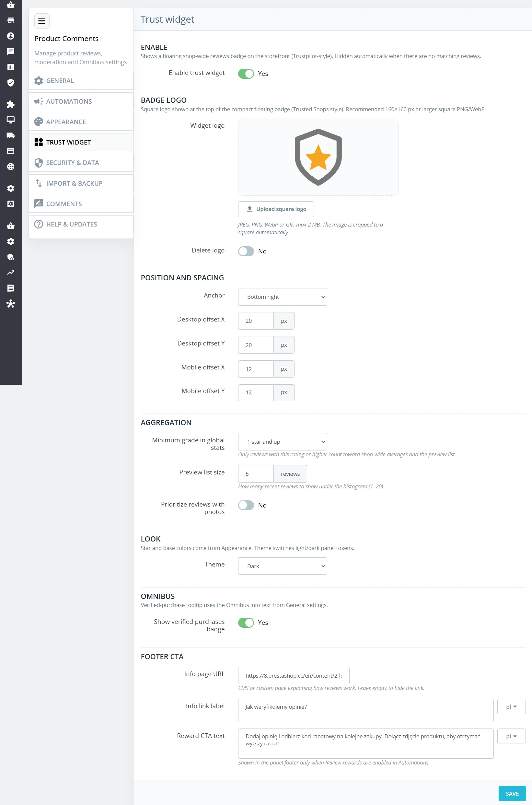The image size is (532, 805).
Task: Click the Upload square logo button
Action: (x=276, y=209)
